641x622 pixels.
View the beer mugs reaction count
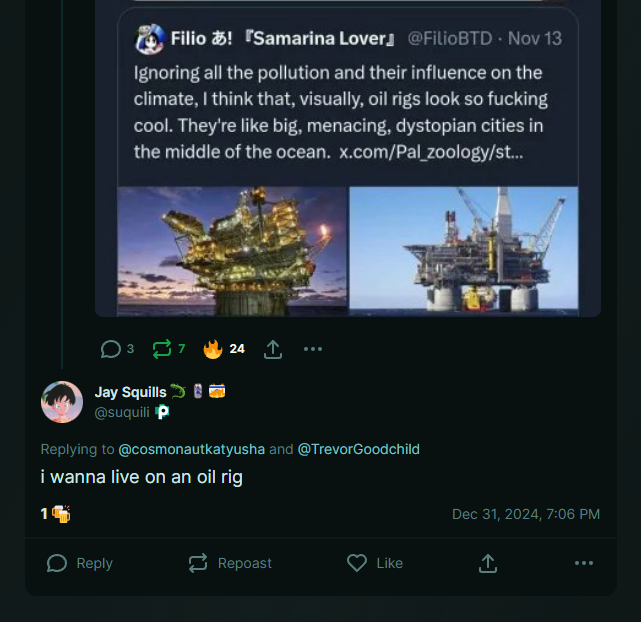56,514
